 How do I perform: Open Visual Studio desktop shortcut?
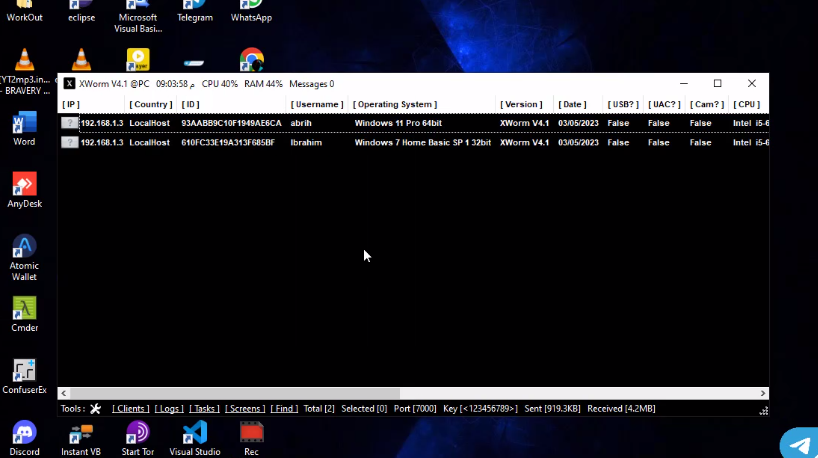[x=195, y=439]
